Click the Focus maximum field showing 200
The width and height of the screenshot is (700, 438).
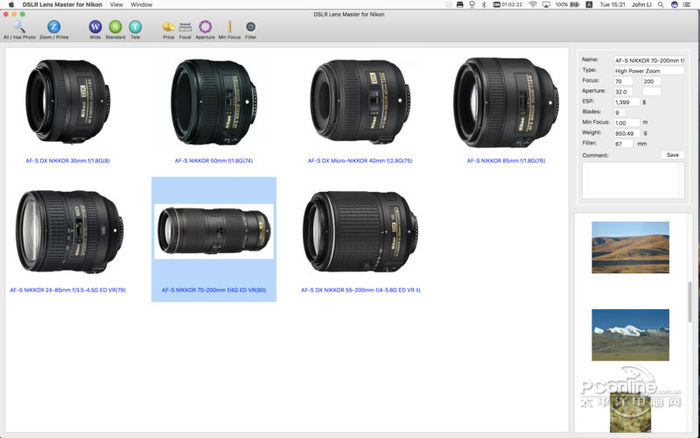[651, 81]
